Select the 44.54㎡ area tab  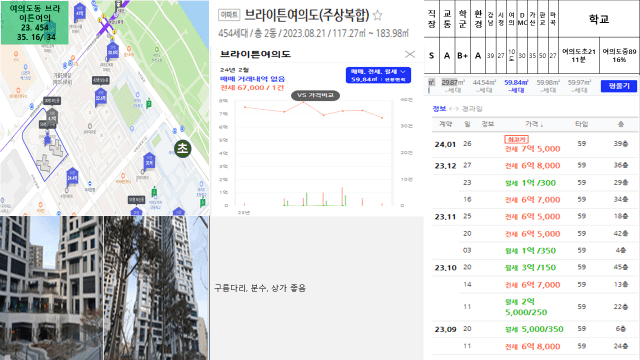(484, 86)
